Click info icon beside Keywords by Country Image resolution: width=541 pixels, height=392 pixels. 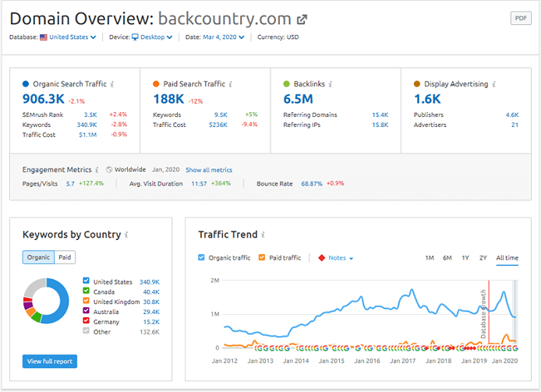126,235
